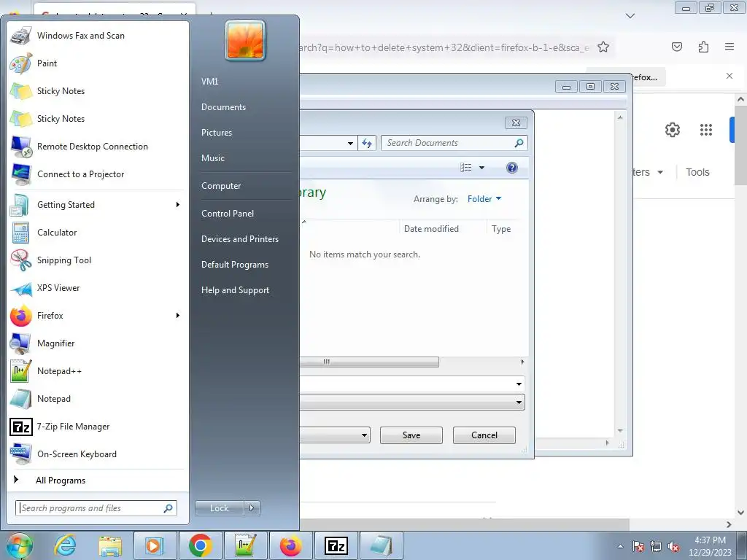Click the Search programs and files box
The image size is (747, 560).
click(96, 508)
